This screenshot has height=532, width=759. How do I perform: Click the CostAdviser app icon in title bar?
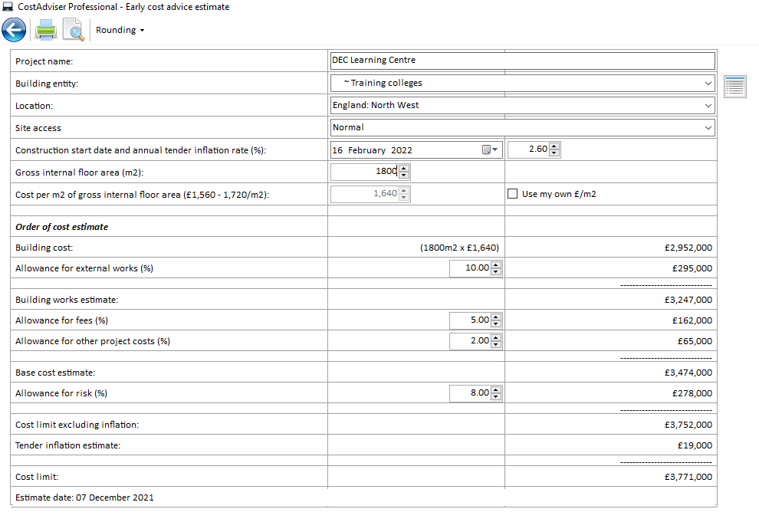tap(8, 7)
